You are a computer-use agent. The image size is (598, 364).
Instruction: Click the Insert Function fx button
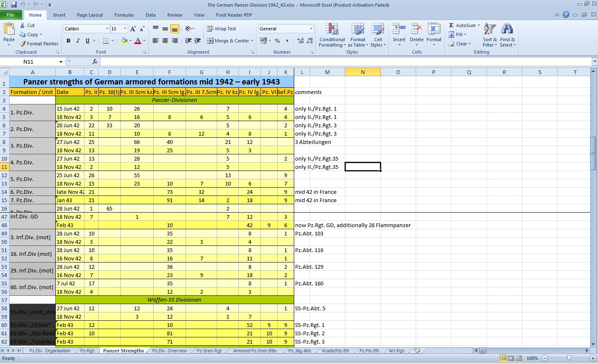click(95, 62)
